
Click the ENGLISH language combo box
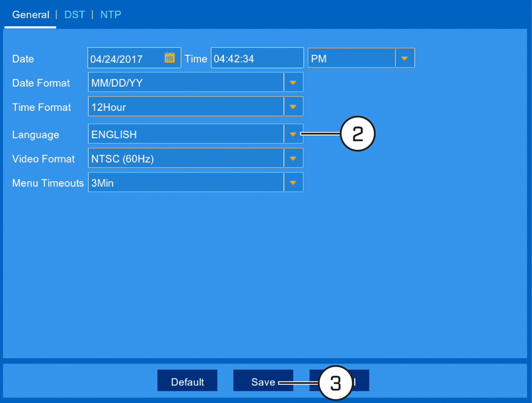pos(196,134)
